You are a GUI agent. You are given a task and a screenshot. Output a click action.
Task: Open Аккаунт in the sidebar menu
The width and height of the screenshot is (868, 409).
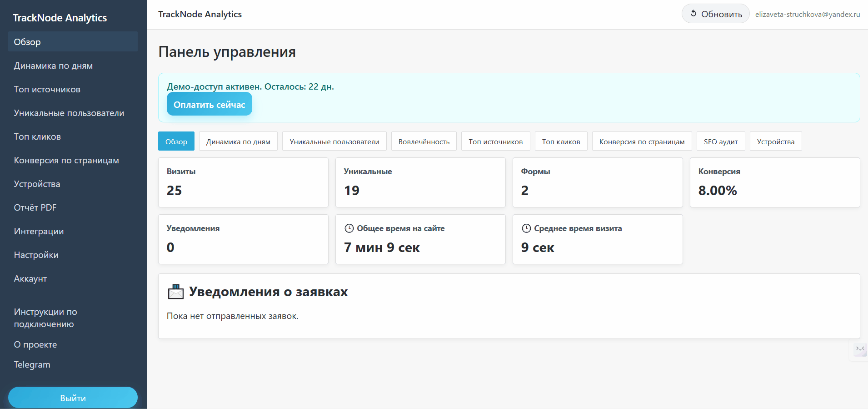click(x=30, y=278)
